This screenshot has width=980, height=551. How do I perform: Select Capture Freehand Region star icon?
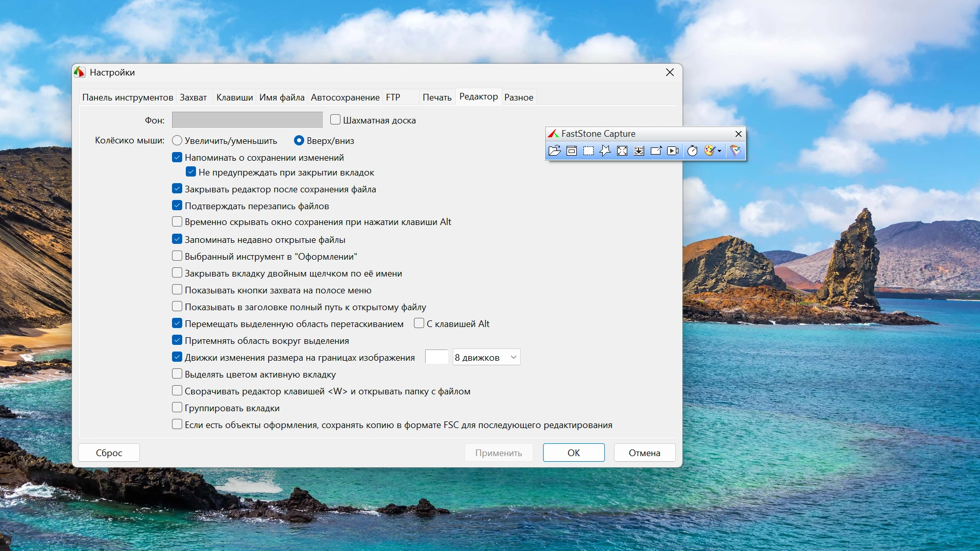pos(605,151)
